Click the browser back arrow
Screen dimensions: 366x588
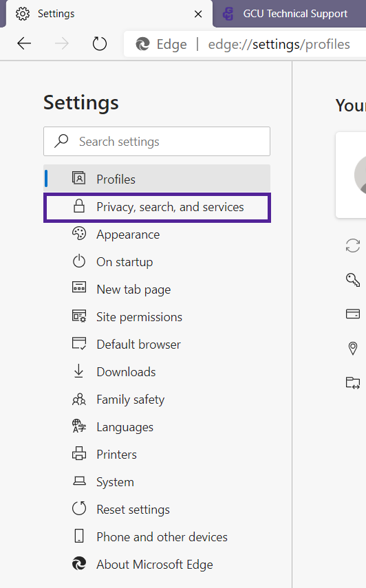[x=24, y=43]
